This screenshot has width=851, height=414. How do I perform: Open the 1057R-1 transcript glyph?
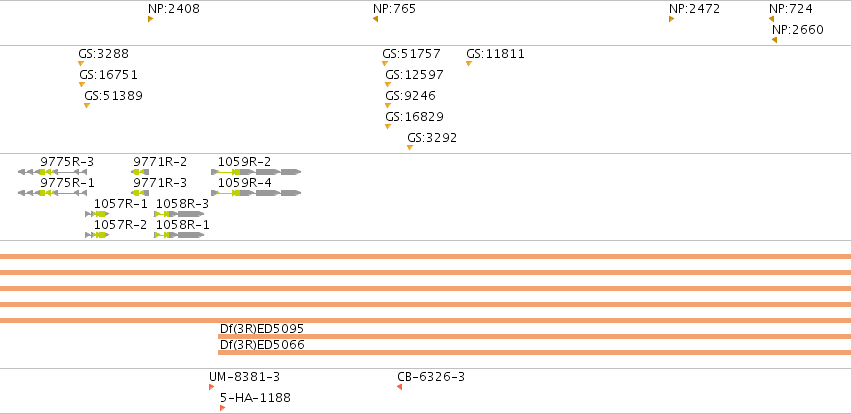click(x=97, y=214)
